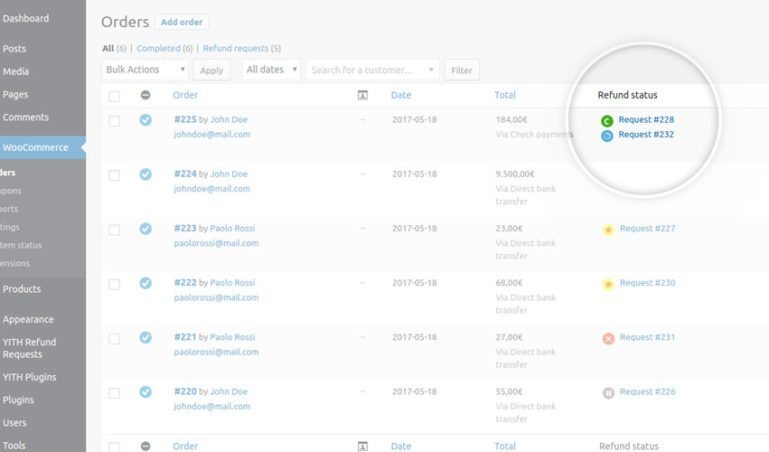Open the Bulk Actions dropdown
The height and width of the screenshot is (452, 769).
(146, 70)
